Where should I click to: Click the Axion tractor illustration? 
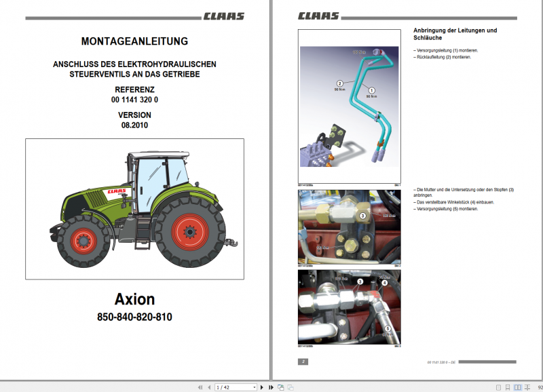pyautogui.click(x=134, y=209)
